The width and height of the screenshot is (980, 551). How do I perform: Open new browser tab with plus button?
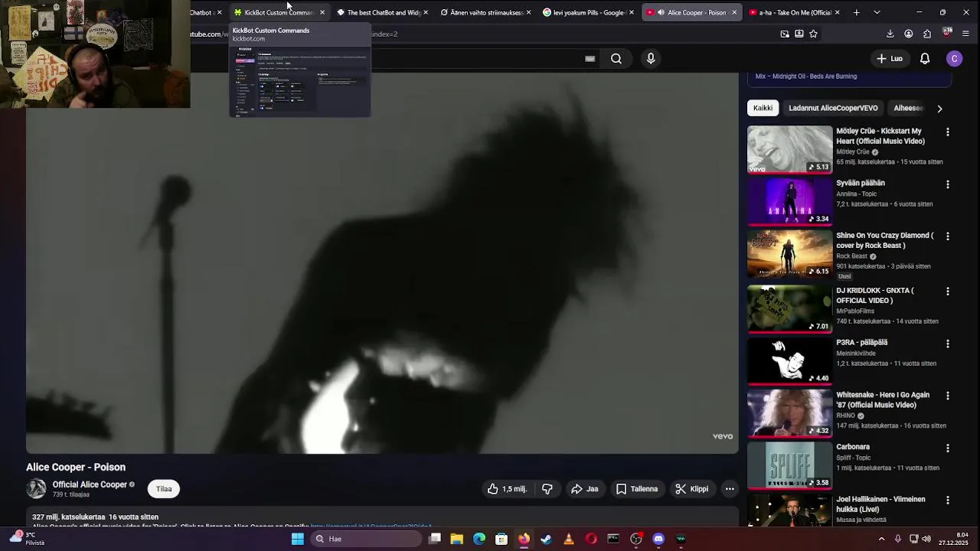coord(856,12)
